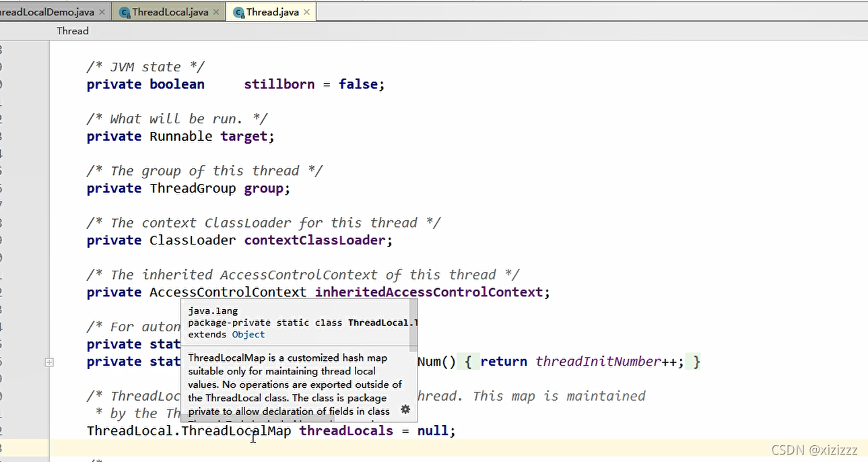Click the inherited AccessControlContext comment
The image size is (868, 462).
tap(303, 274)
